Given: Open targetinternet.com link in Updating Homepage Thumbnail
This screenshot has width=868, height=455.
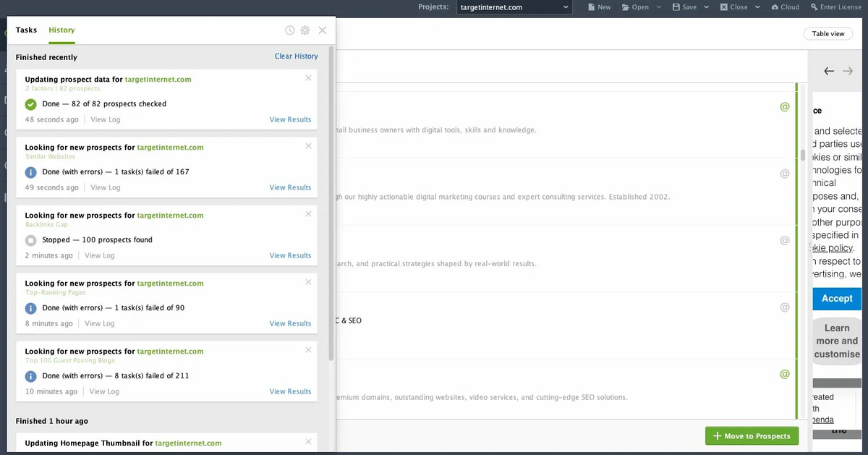Looking at the screenshot, I should [x=188, y=443].
